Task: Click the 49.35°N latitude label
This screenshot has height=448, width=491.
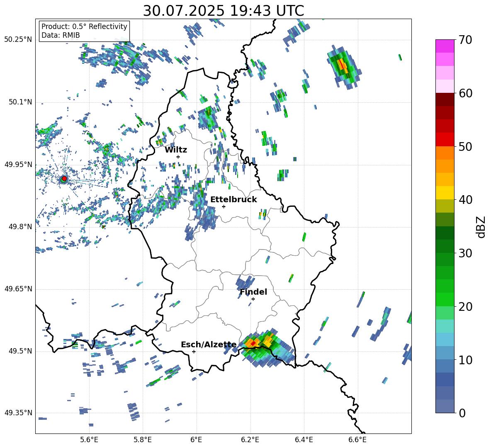Action: 18,413
